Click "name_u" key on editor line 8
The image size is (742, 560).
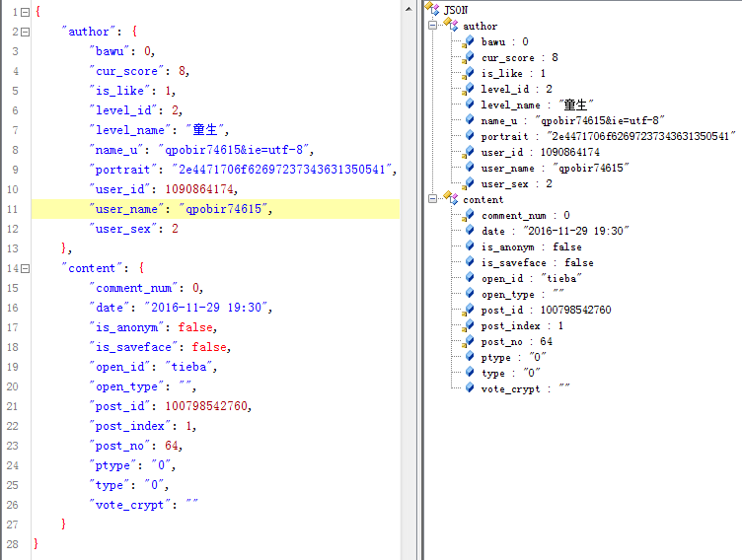coord(116,150)
